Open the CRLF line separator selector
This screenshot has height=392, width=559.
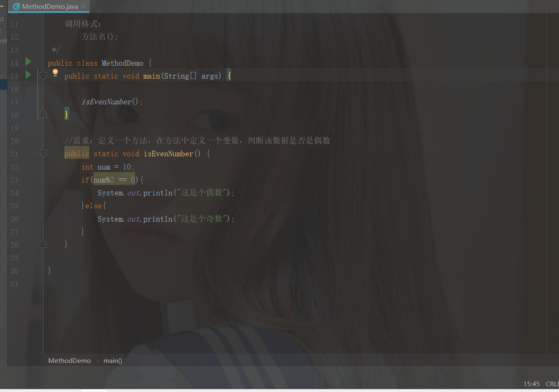coord(552,384)
